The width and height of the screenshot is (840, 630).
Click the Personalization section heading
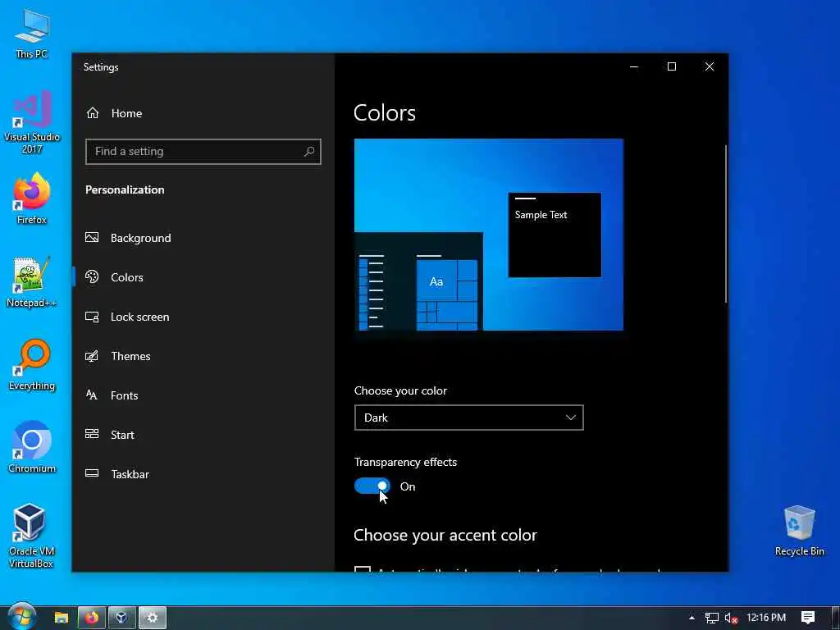coord(125,189)
